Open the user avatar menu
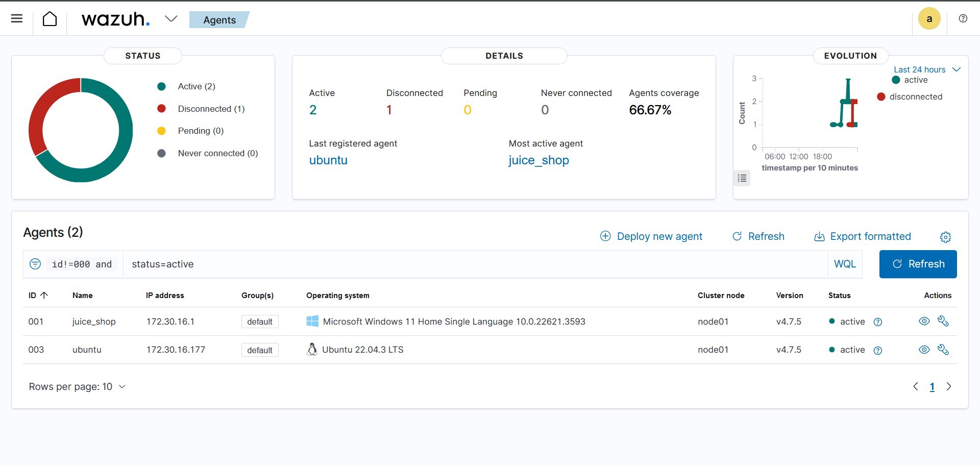 pos(929,19)
